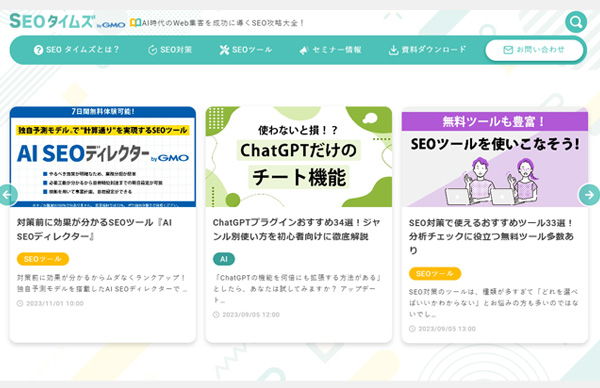Viewport: 600px width, 388px height.
Task: Open the 資料ダウンロード menu item
Action: click(427, 50)
